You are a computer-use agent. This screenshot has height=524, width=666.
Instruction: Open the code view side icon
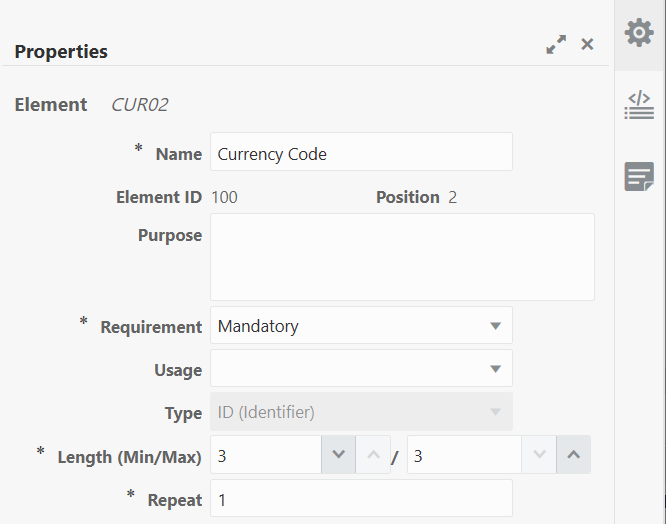[x=639, y=104]
